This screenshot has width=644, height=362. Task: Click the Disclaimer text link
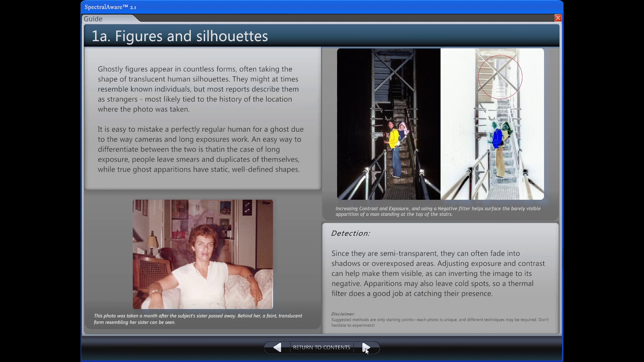tap(342, 314)
